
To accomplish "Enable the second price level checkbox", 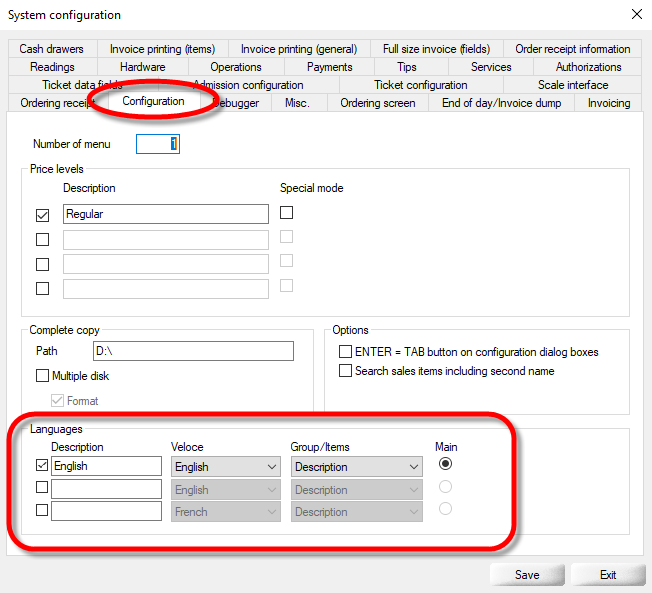I will pyautogui.click(x=43, y=239).
